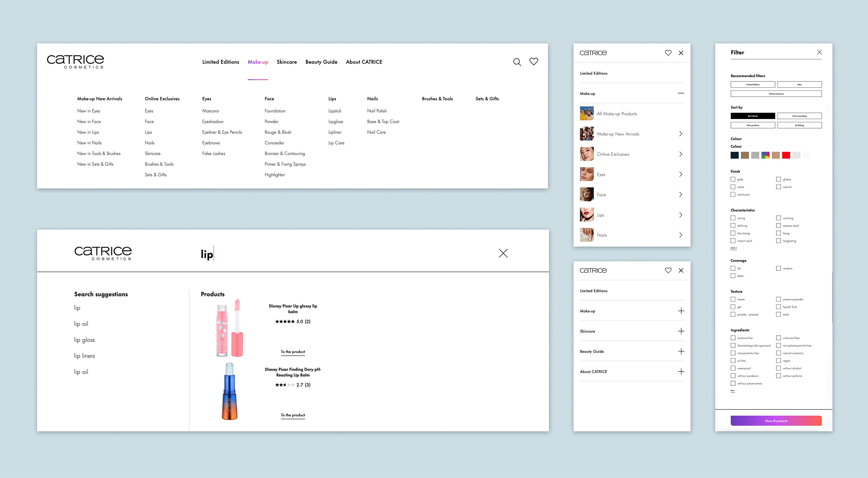Image resolution: width=868 pixels, height=478 pixels.
Task: Expand Online Exclusives submenu chevron
Action: 681,154
